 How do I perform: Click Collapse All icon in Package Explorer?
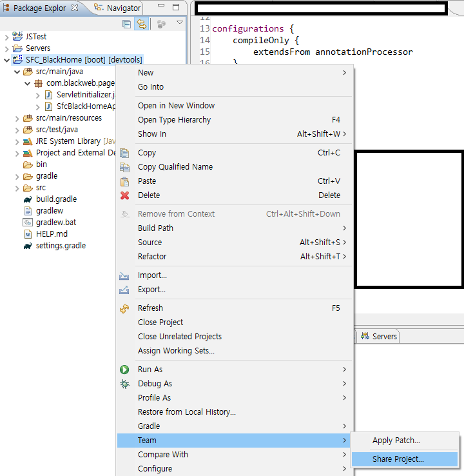click(x=126, y=24)
